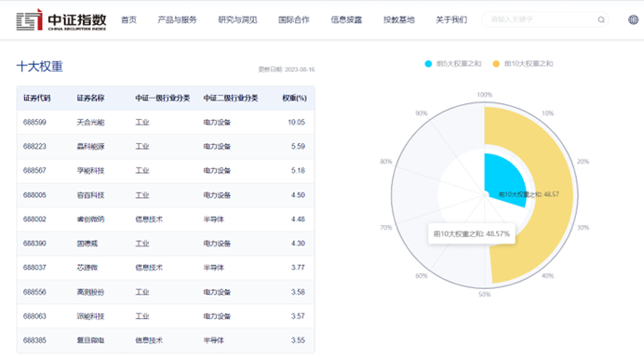Open the 首页 menu item
Screen dimensions: 644x357
129,20
